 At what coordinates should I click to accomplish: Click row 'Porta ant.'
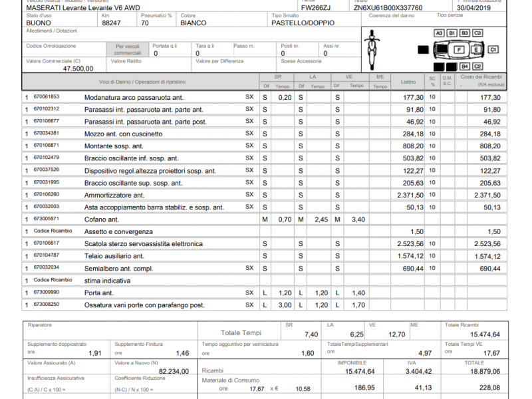(264, 293)
